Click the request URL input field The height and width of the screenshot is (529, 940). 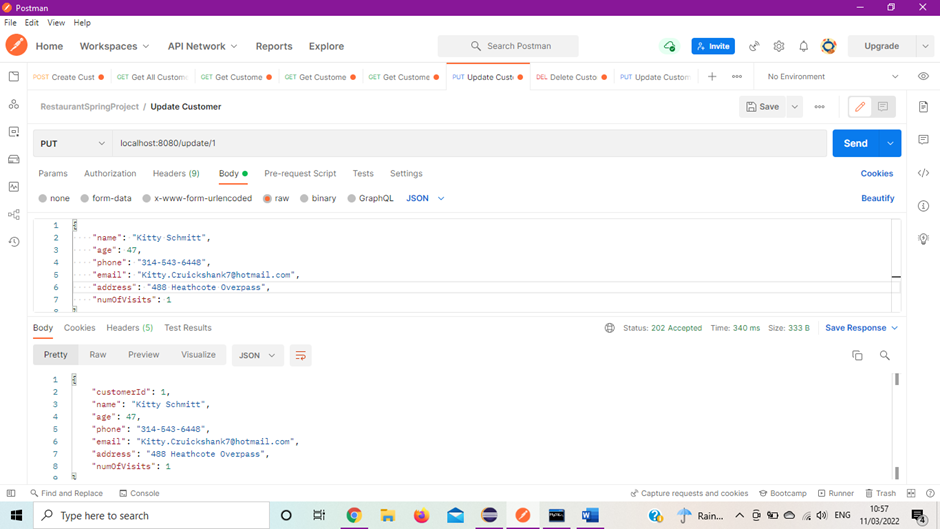tap(469, 143)
